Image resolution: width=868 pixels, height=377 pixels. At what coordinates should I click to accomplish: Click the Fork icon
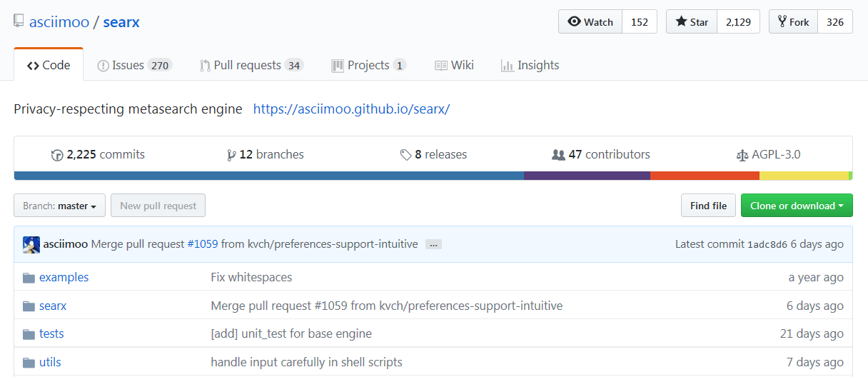782,21
